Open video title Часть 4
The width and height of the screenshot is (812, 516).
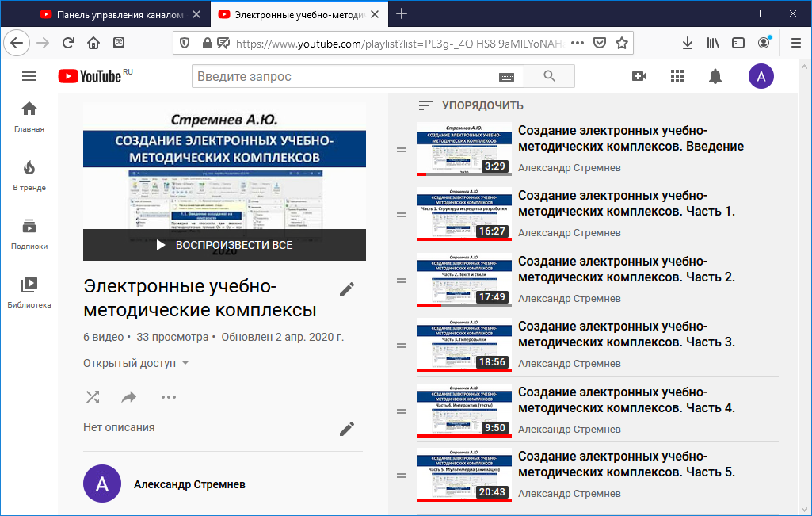[627, 400]
